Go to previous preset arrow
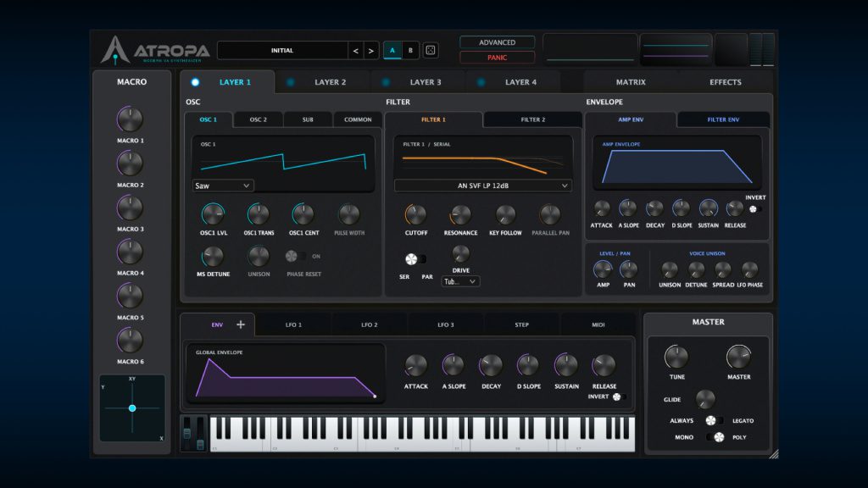The image size is (868, 488). click(x=355, y=51)
